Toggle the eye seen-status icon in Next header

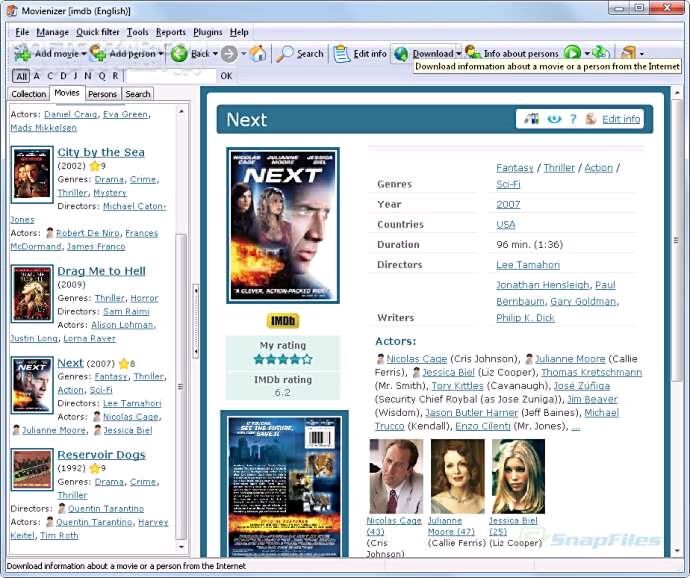coord(554,119)
